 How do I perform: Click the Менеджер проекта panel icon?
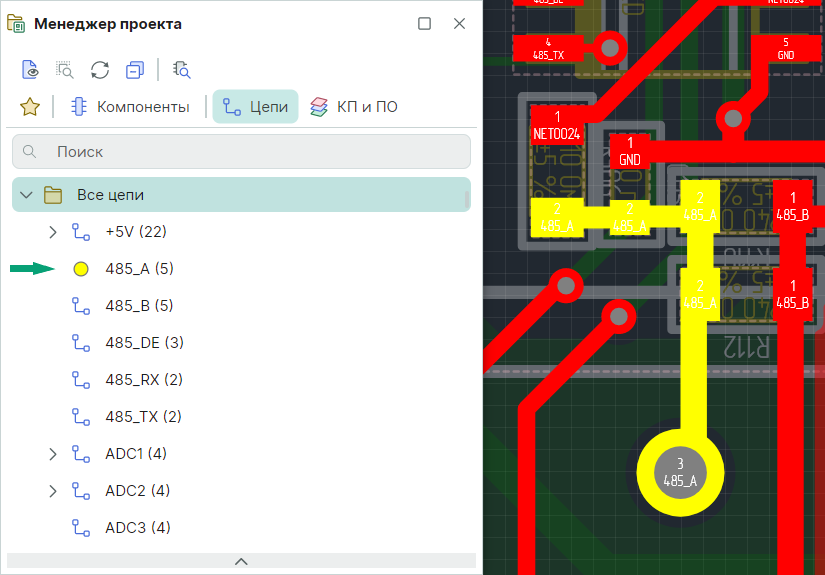click(16, 24)
